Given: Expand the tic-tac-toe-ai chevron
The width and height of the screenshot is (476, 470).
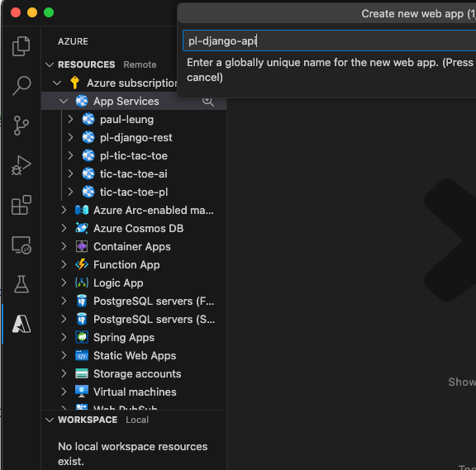Looking at the screenshot, I should pos(70,173).
